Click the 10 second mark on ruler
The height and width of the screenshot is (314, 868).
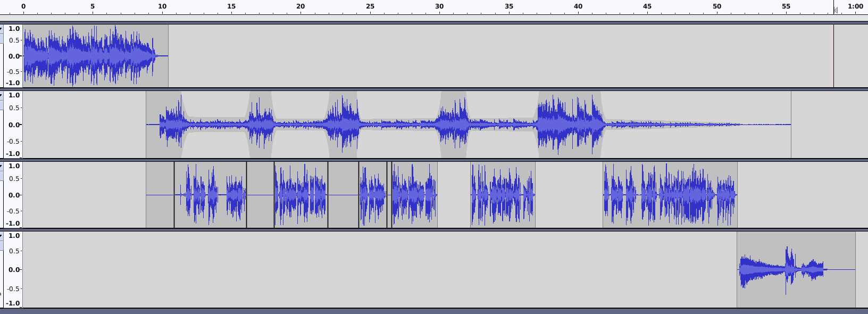click(162, 6)
